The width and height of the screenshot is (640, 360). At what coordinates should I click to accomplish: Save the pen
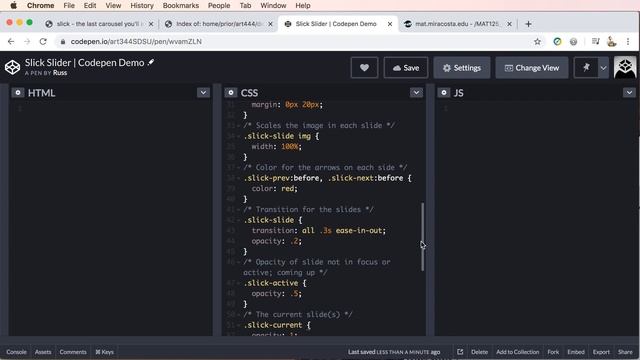pos(406,68)
